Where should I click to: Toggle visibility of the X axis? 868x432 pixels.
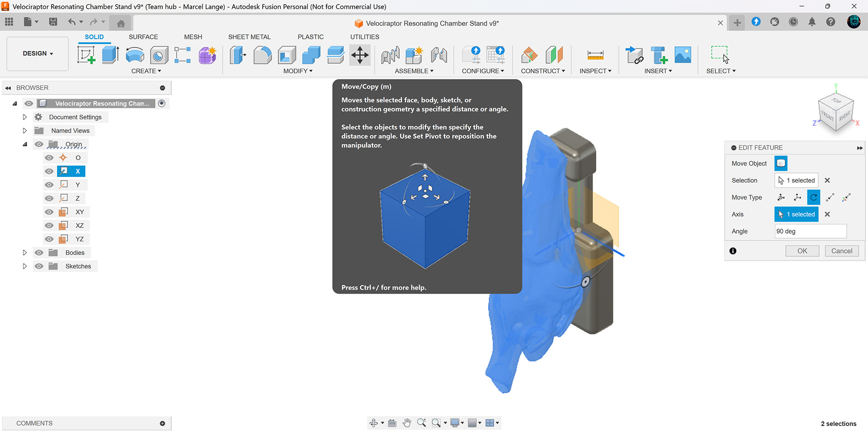point(49,171)
